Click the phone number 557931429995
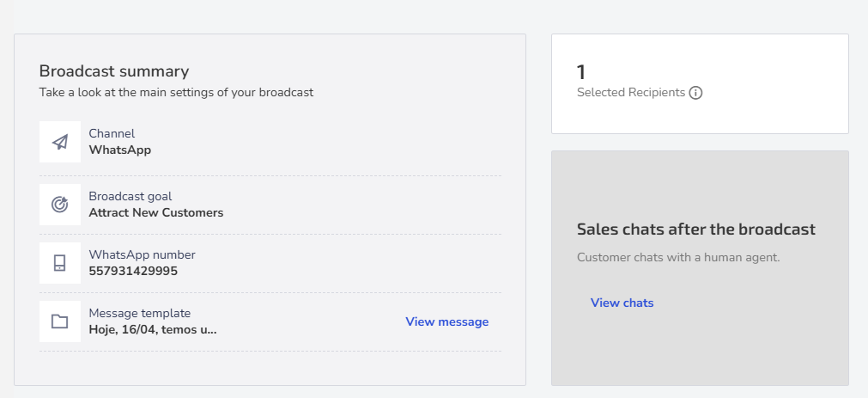868x398 pixels. tap(133, 271)
